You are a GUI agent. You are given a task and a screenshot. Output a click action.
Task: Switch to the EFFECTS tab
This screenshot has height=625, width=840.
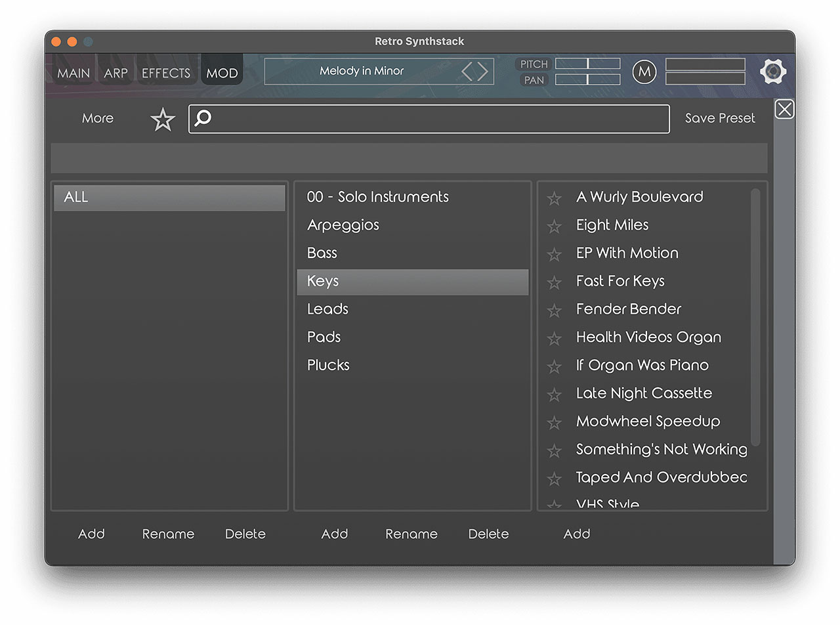tap(166, 73)
